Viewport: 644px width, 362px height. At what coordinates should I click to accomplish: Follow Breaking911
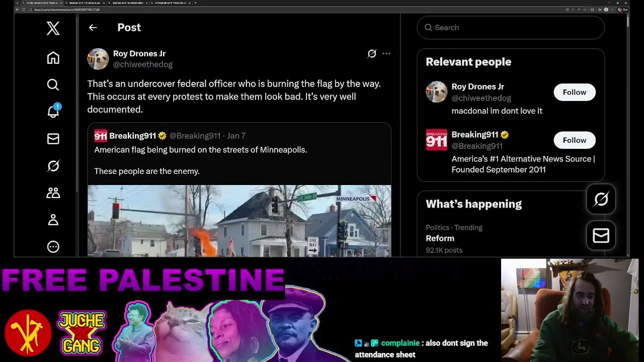575,140
